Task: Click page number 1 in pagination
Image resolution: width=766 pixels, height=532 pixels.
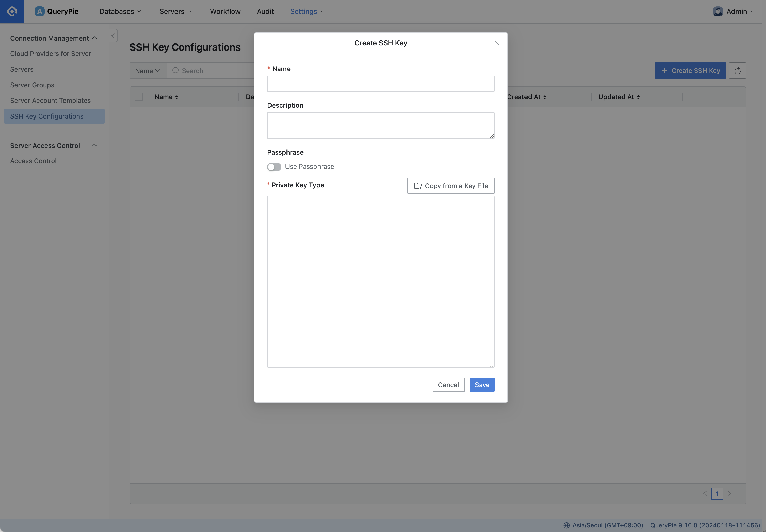Action: (x=717, y=494)
